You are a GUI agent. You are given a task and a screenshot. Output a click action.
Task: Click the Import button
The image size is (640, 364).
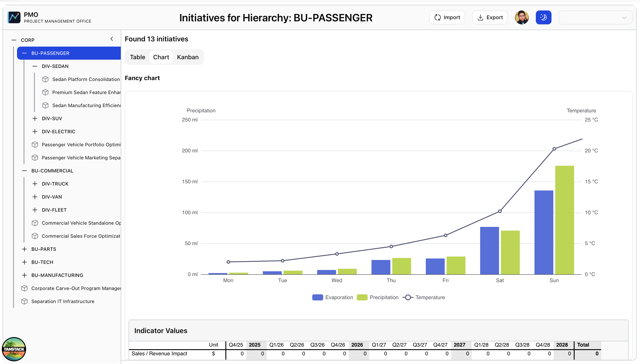coord(447,17)
